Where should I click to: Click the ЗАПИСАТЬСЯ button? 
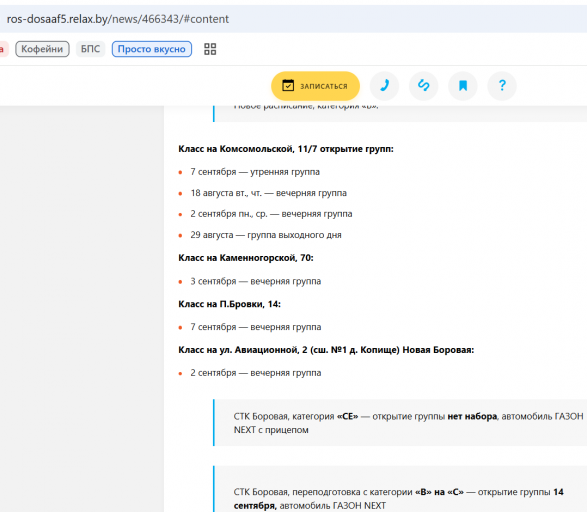tap(316, 86)
